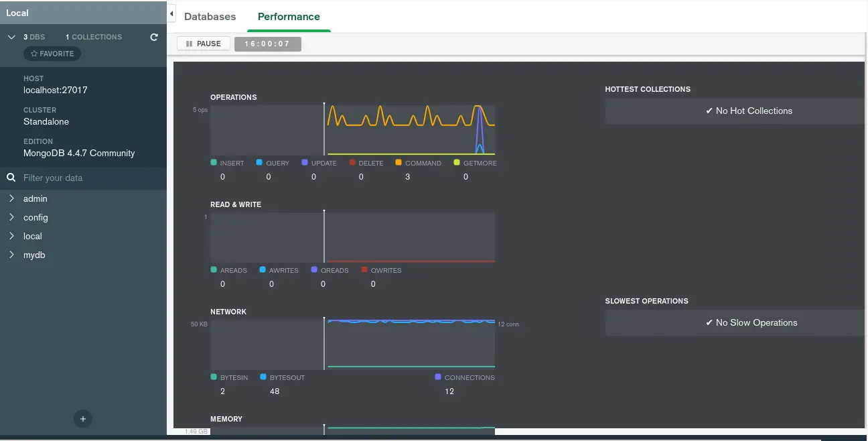Collapse the sidebar with arrow toggle
The height and width of the screenshot is (441, 868).
(x=171, y=13)
